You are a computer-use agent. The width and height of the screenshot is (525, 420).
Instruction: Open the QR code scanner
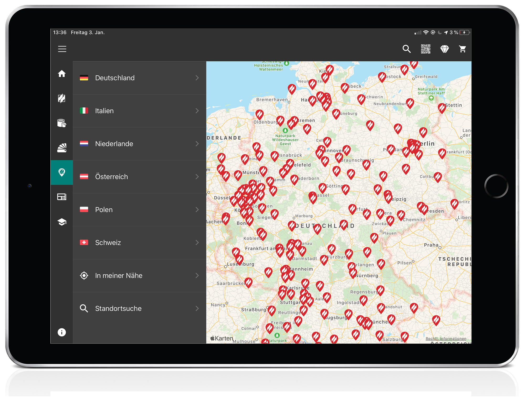click(426, 49)
